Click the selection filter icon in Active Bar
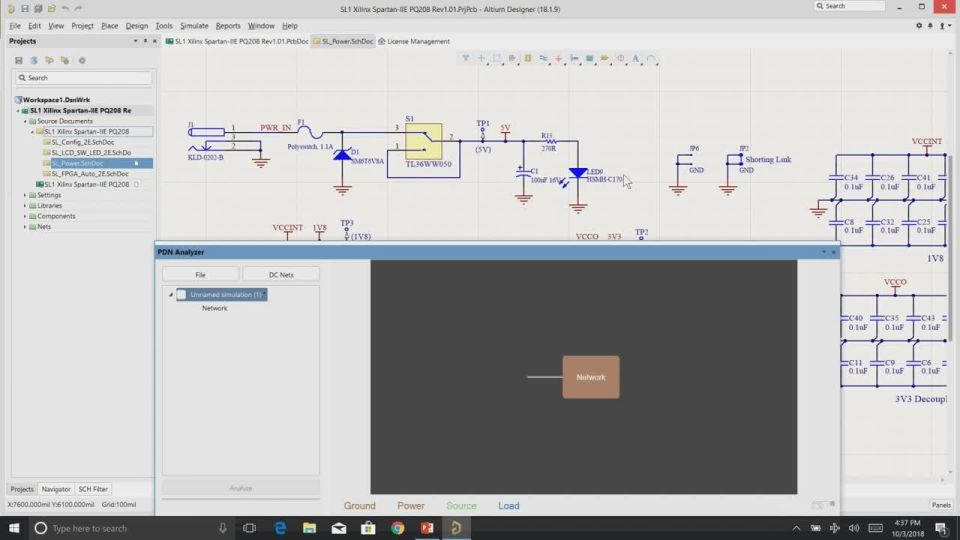This screenshot has height=540, width=960. point(466,58)
